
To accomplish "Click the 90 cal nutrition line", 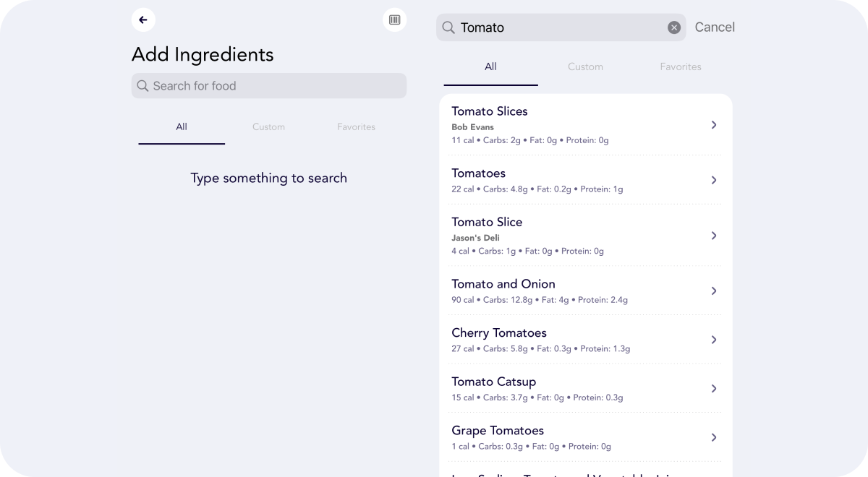I will pyautogui.click(x=540, y=300).
